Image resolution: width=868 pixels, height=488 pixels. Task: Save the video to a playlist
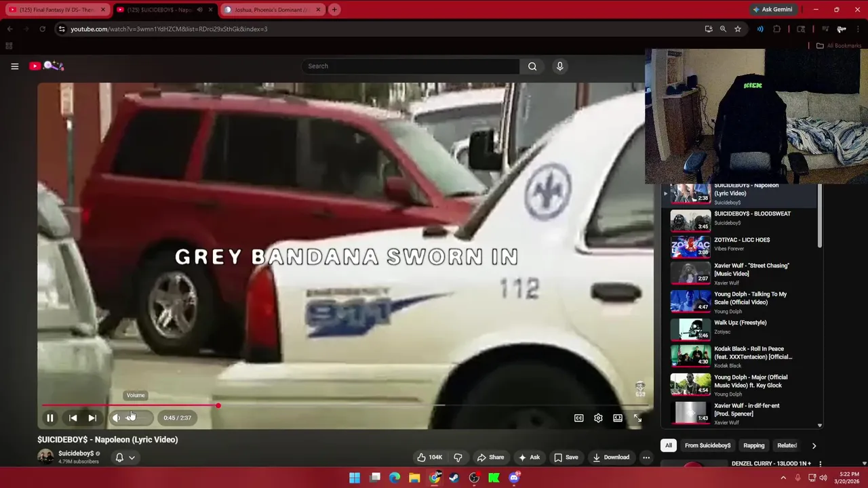point(566,457)
